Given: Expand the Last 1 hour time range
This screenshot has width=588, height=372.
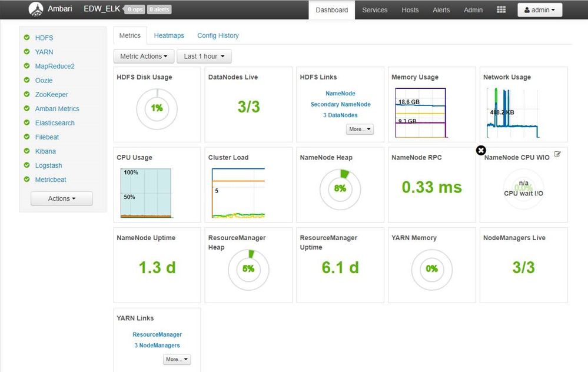Looking at the screenshot, I should (204, 57).
